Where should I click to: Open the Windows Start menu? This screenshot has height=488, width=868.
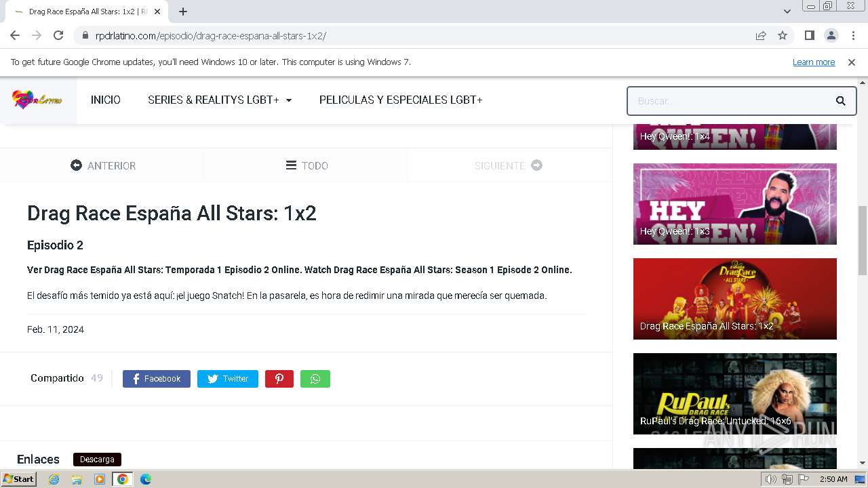click(19, 479)
